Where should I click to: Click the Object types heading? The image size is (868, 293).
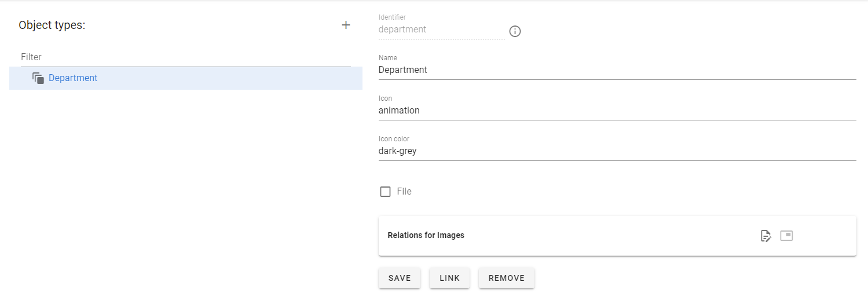pyautogui.click(x=52, y=25)
